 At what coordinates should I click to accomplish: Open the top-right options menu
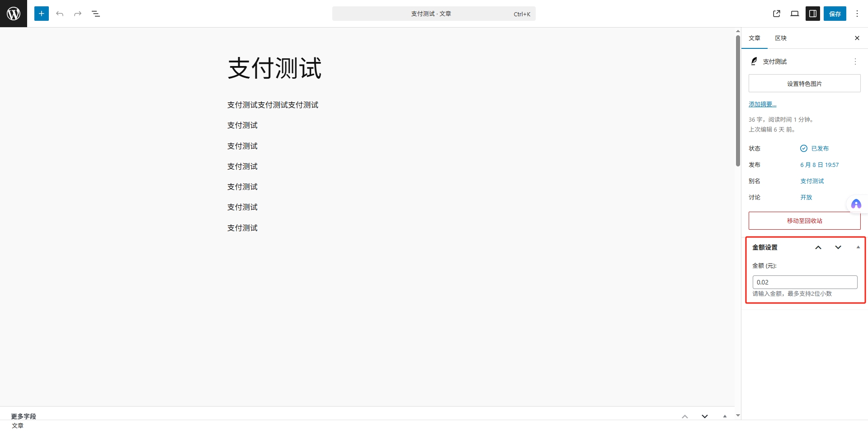tap(857, 14)
